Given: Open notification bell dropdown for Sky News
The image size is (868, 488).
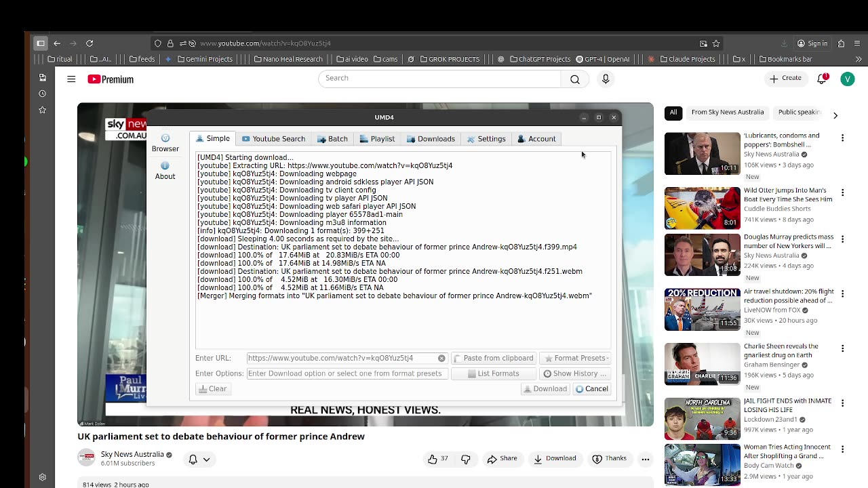Looking at the screenshot, I should (x=199, y=459).
